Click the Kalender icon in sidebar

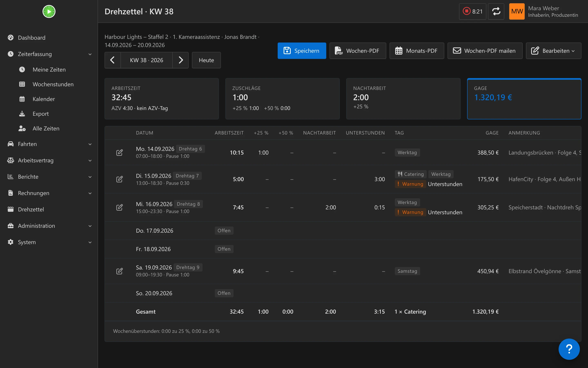pos(22,99)
